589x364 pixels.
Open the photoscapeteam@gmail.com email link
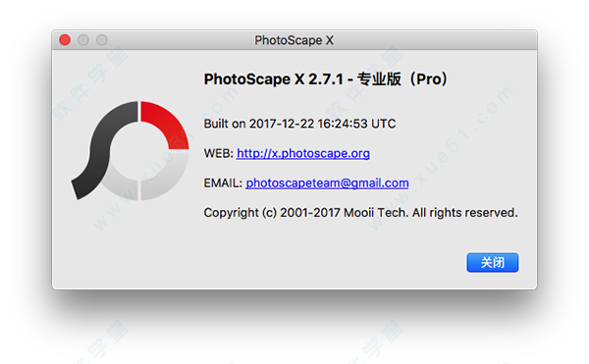(x=327, y=183)
